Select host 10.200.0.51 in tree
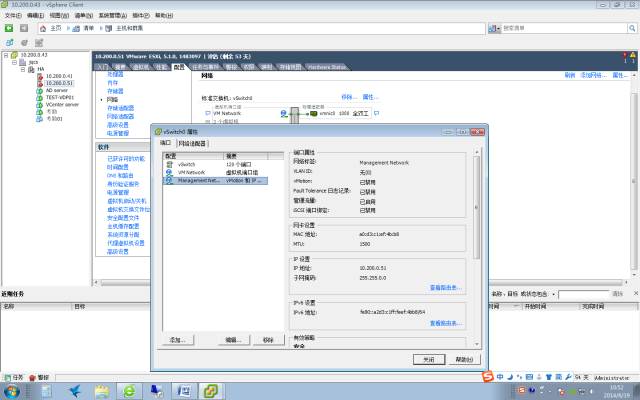640x400 pixels. pyautogui.click(x=59, y=83)
